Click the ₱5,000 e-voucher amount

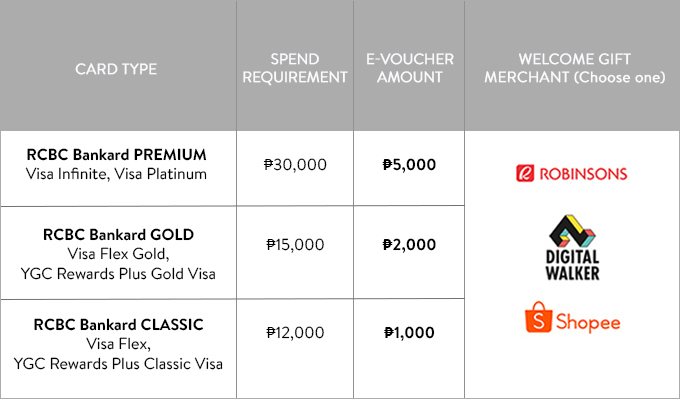pyautogui.click(x=409, y=165)
